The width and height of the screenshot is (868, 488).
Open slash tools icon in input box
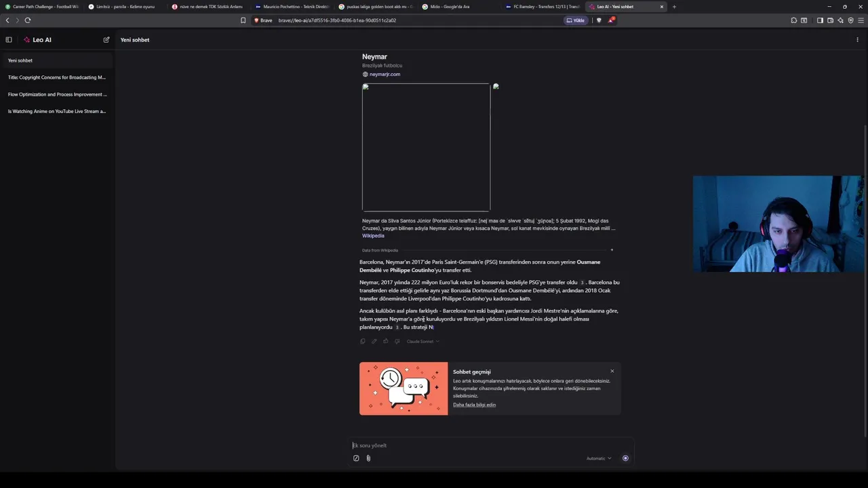(x=356, y=458)
